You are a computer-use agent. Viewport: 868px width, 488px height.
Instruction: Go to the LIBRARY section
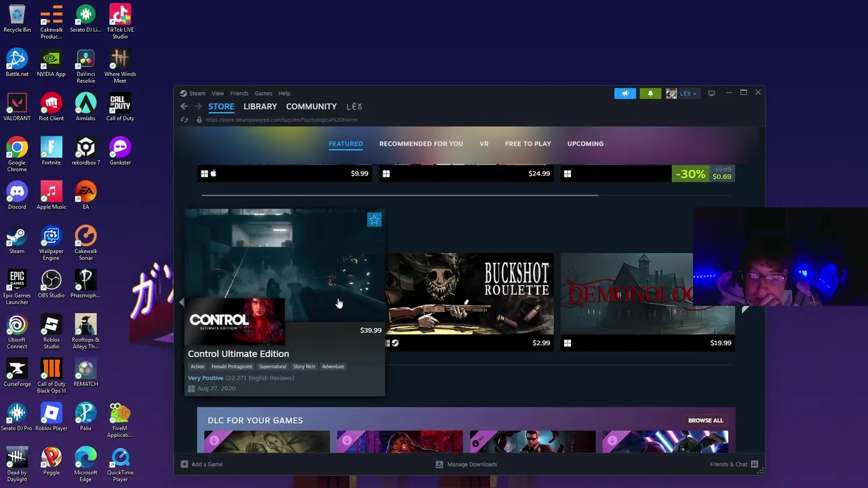pos(260,106)
